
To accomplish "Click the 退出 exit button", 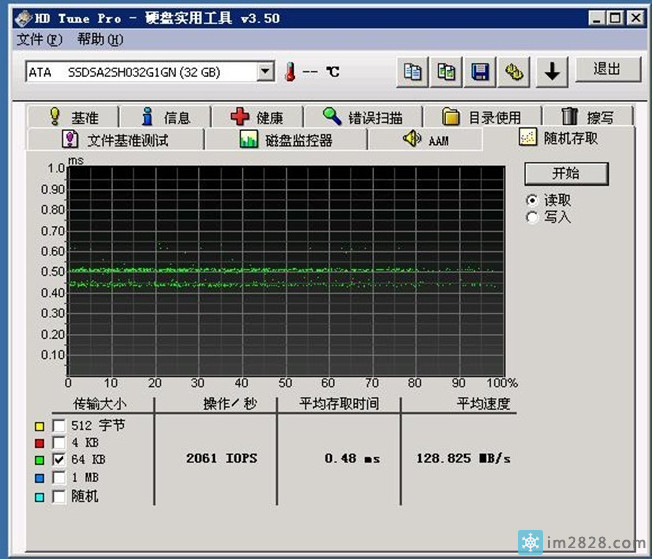I will click(608, 70).
